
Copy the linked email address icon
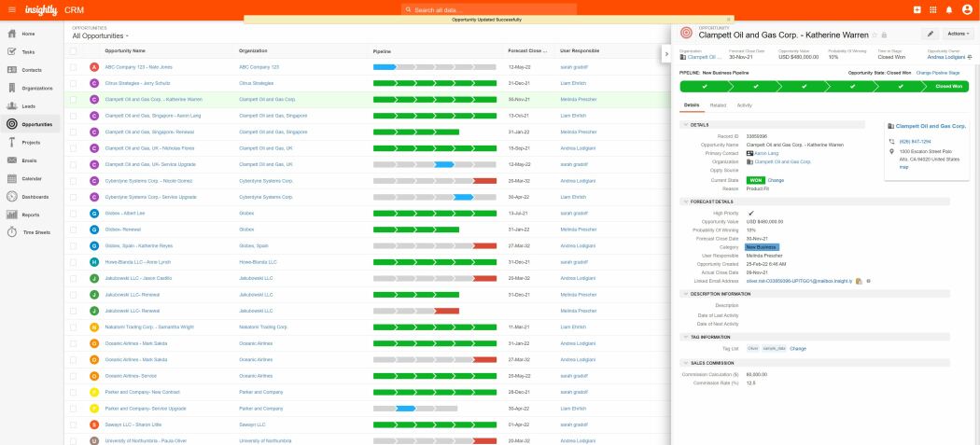pyautogui.click(x=858, y=280)
